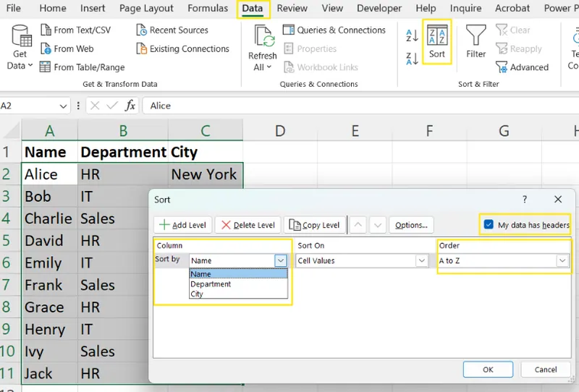Viewport: 579px width, 392px height.
Task: Click Sort A to Z ascending icon
Action: tap(412, 35)
